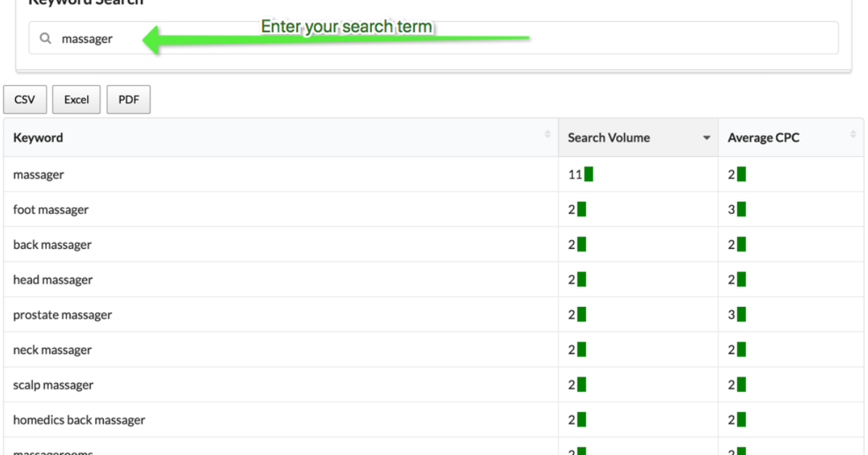Click average CPC cell for prostate massager

click(791, 314)
